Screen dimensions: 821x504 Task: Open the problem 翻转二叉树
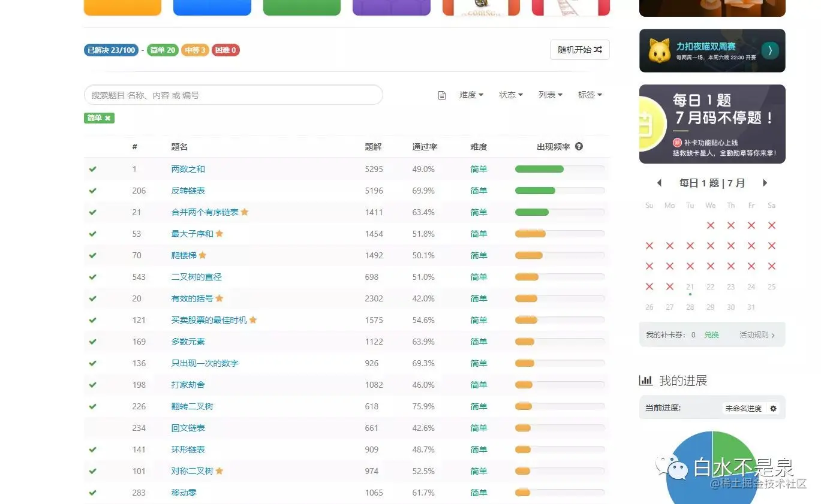click(x=193, y=406)
